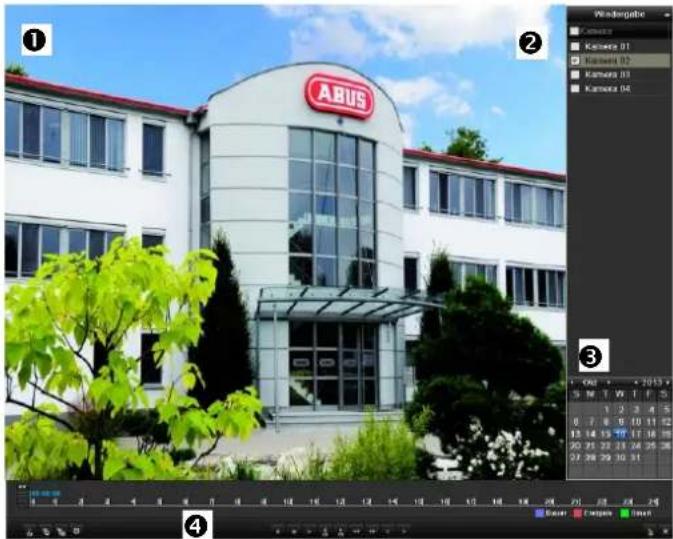673x539 pixels.
Task: Pick day 25 in the calendar
Action: click(652, 446)
